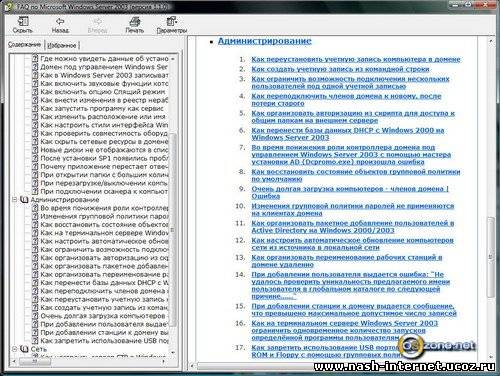
Task: Switch to the Содержание tab
Action: point(24,44)
